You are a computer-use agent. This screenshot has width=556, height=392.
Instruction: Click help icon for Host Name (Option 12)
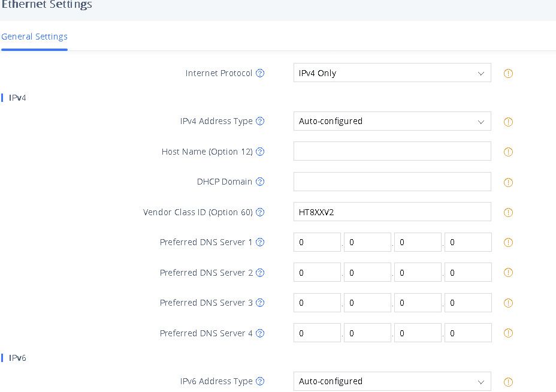[x=260, y=152]
